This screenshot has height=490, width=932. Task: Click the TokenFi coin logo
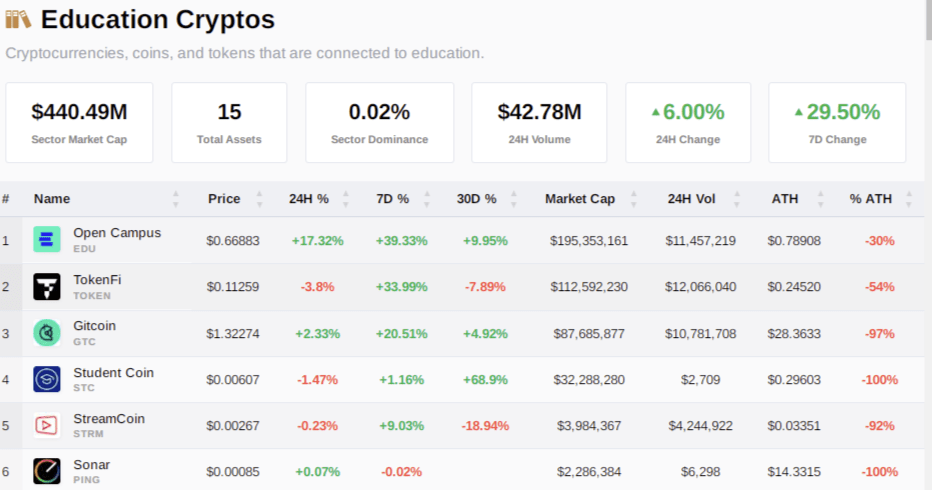pos(46,287)
